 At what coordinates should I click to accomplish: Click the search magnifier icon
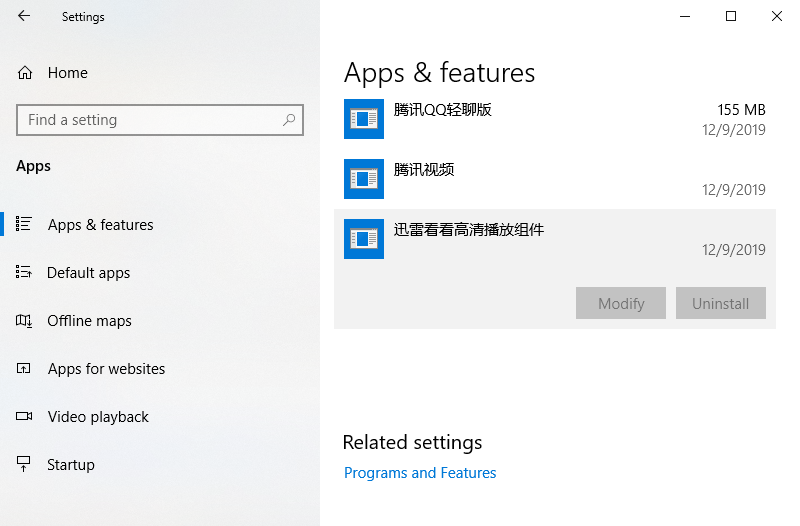click(x=289, y=120)
